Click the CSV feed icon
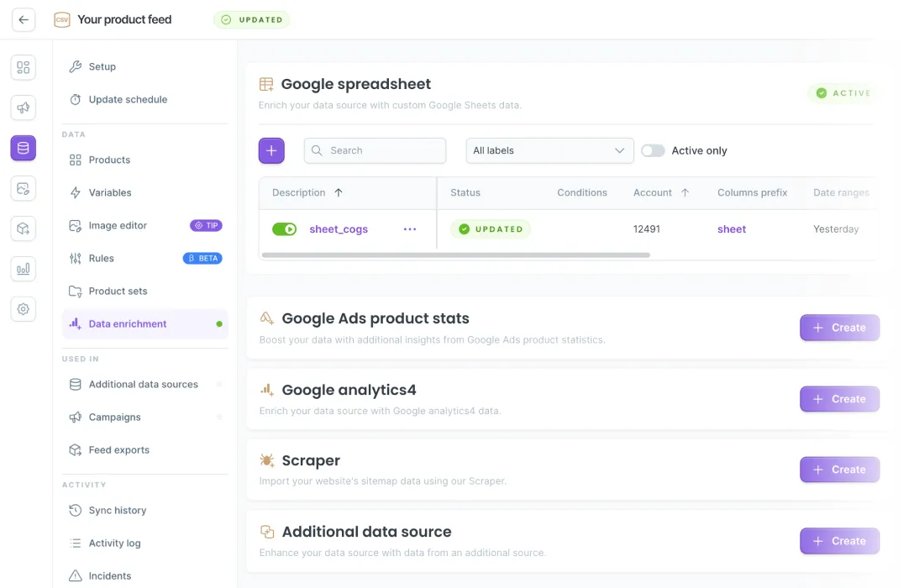This screenshot has width=914, height=588. [62, 20]
